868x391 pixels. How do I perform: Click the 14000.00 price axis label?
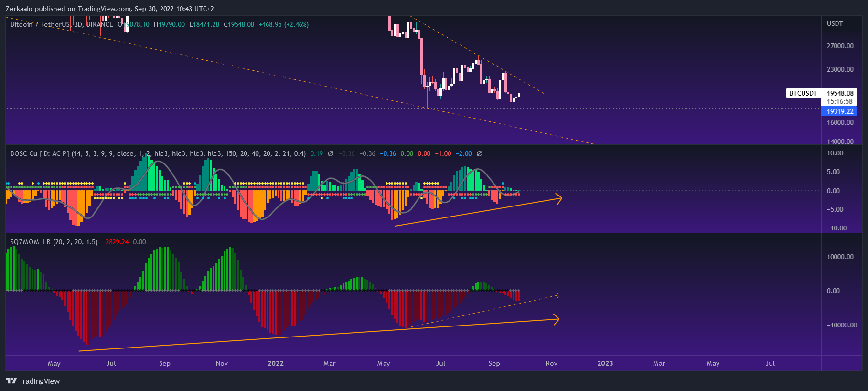pyautogui.click(x=840, y=141)
